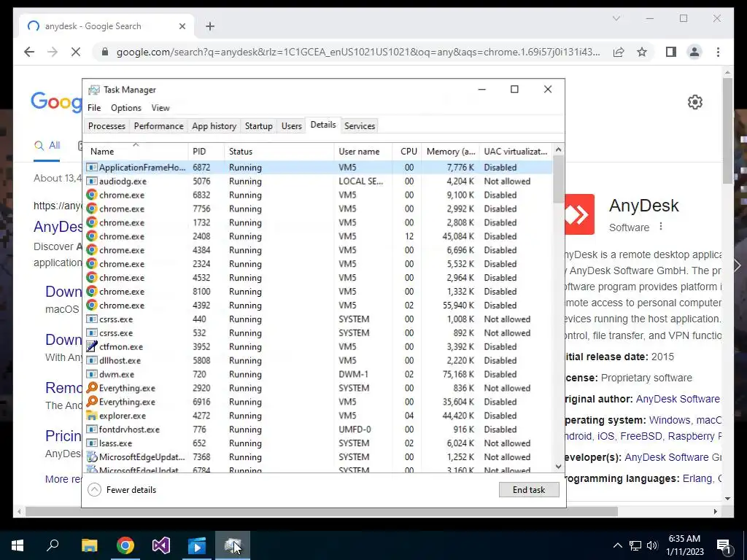Click the network tray icon

click(635, 545)
